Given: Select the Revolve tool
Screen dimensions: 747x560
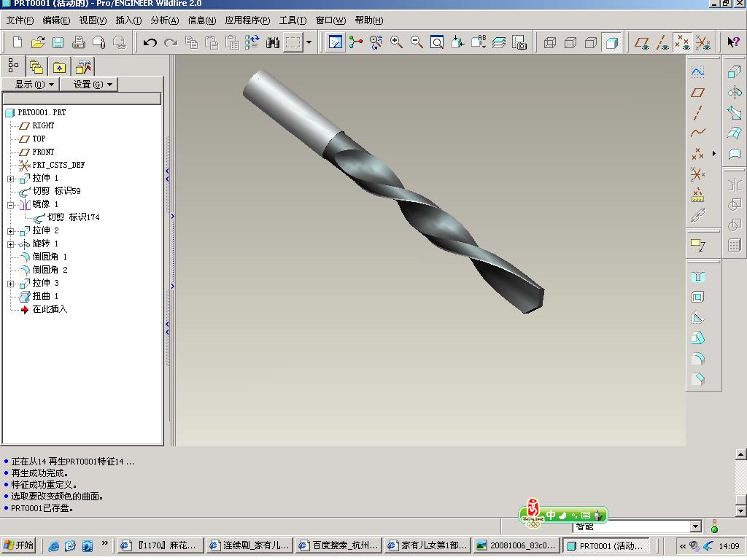Looking at the screenshot, I should 734,93.
